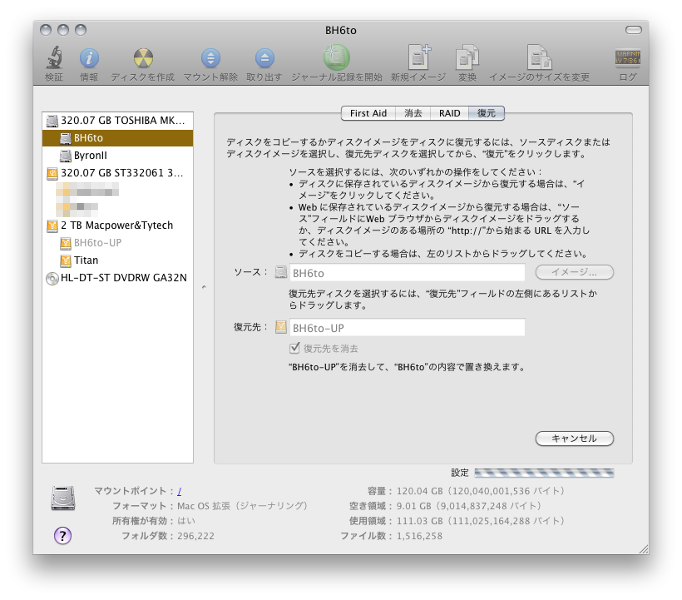Click the purple help question mark icon
Viewport: 682px width, 600px height.
point(63,536)
